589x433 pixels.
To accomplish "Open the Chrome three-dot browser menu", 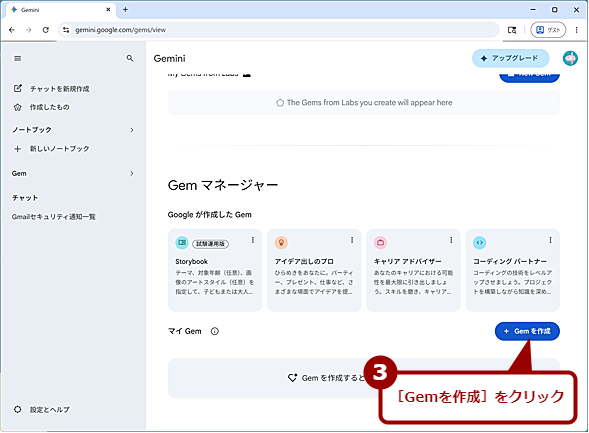I will tap(577, 30).
